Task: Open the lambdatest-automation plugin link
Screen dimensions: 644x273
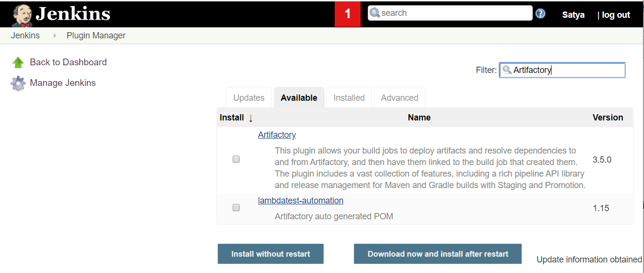Action: (x=301, y=201)
